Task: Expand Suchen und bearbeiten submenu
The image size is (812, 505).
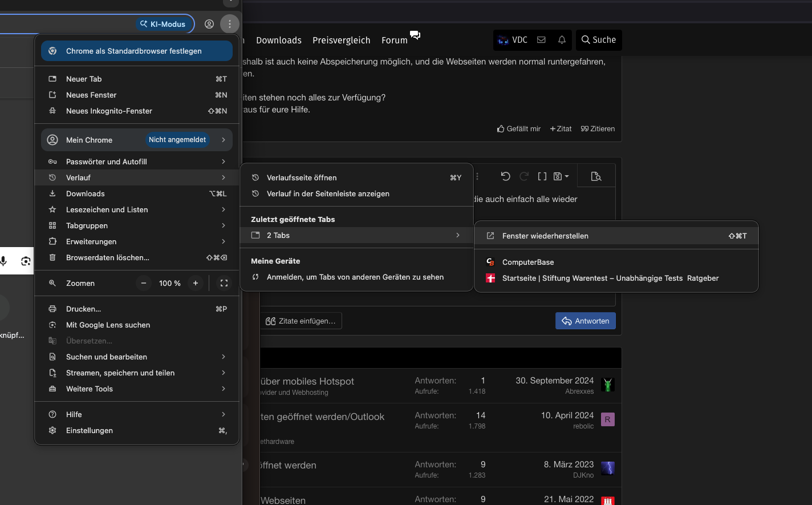Action: tap(137, 357)
